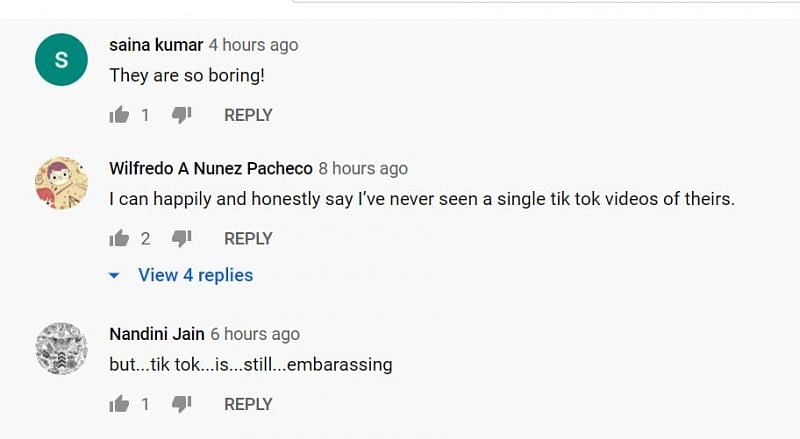Dislike Nandini Jain's comment
Viewport: 800px width, 439px height.
[x=181, y=404]
